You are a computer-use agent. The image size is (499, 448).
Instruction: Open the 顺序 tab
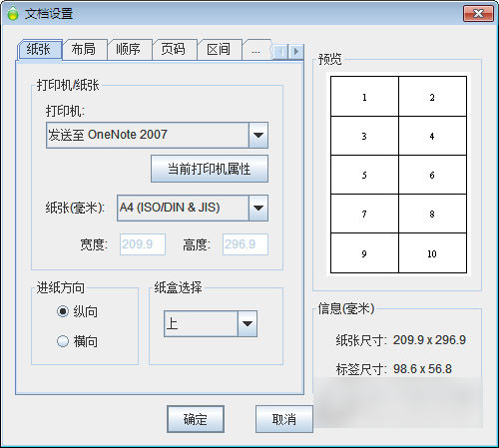tap(129, 50)
